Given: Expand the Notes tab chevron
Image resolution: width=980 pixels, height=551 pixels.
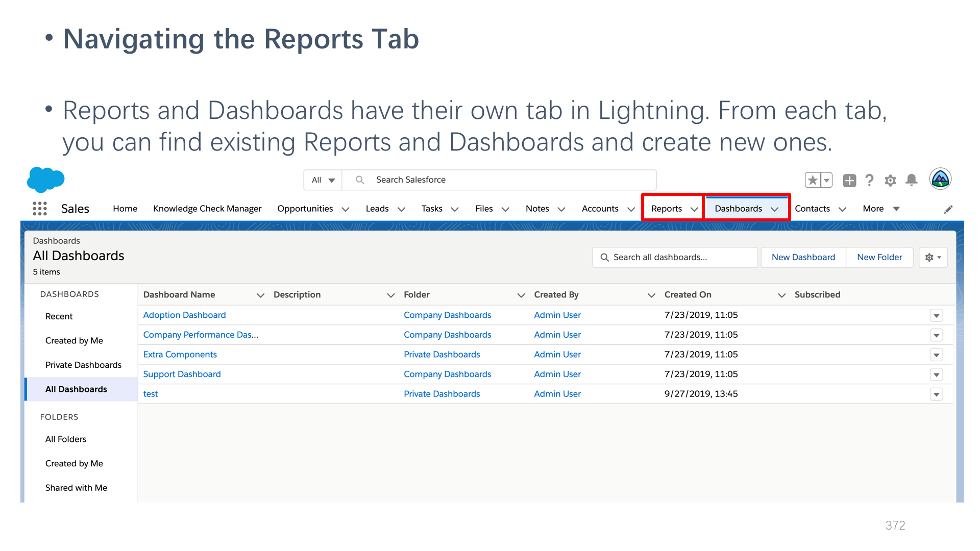Looking at the screenshot, I should tap(561, 209).
